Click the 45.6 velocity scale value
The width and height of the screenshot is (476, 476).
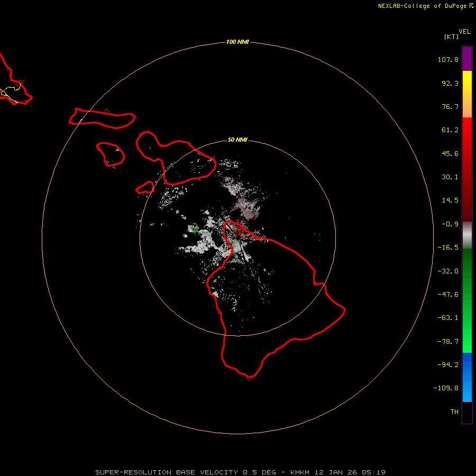tap(450, 153)
